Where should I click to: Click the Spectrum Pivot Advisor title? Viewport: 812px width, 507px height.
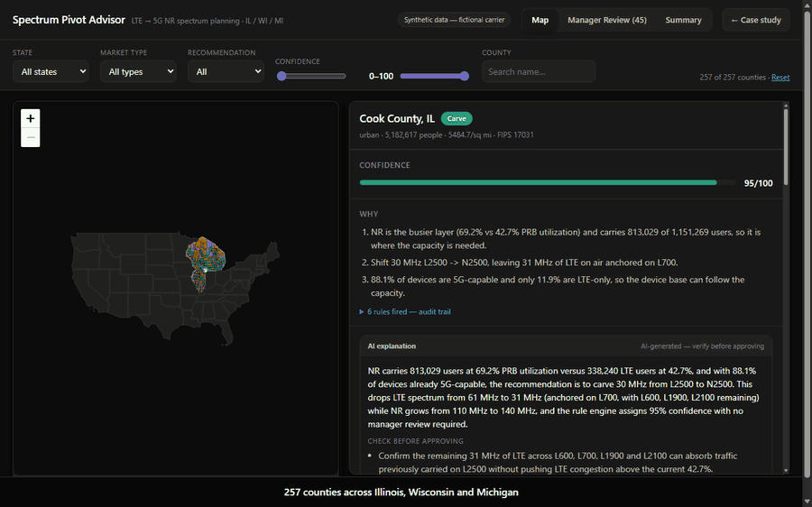[x=69, y=20]
